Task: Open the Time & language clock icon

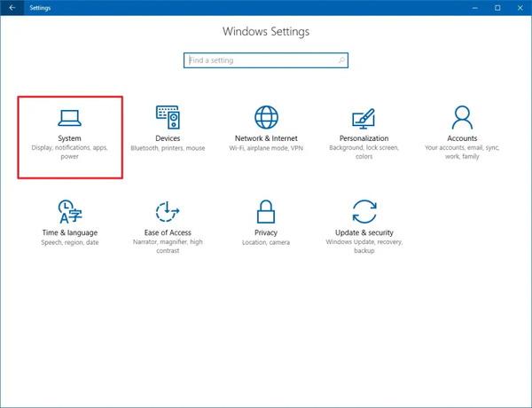Action: (70, 211)
